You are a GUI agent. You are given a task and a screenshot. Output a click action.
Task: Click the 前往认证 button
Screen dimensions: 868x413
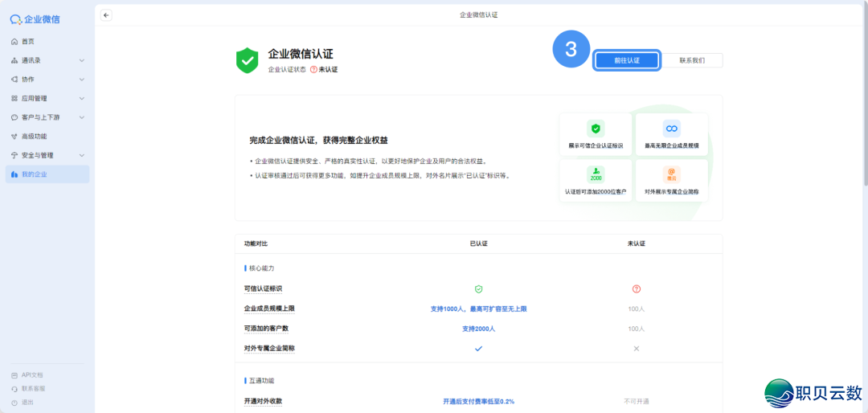pyautogui.click(x=627, y=60)
